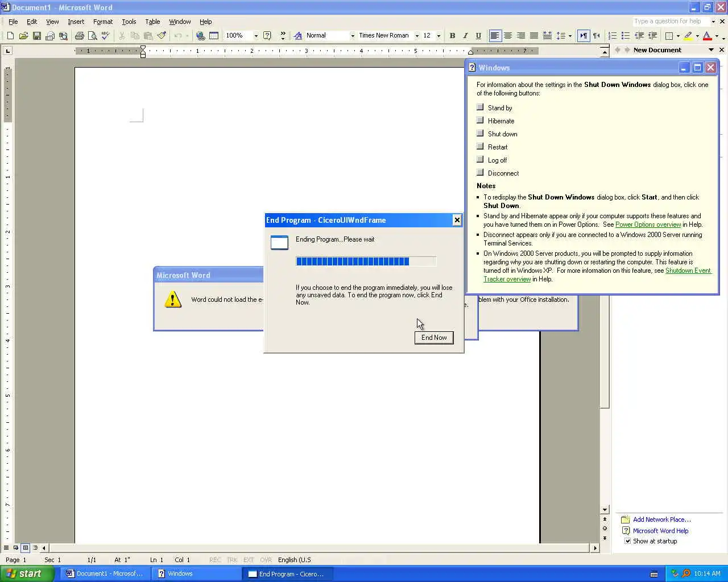This screenshot has width=728, height=582.
Task: Create a new blank document from toolbar
Action: 10,35
